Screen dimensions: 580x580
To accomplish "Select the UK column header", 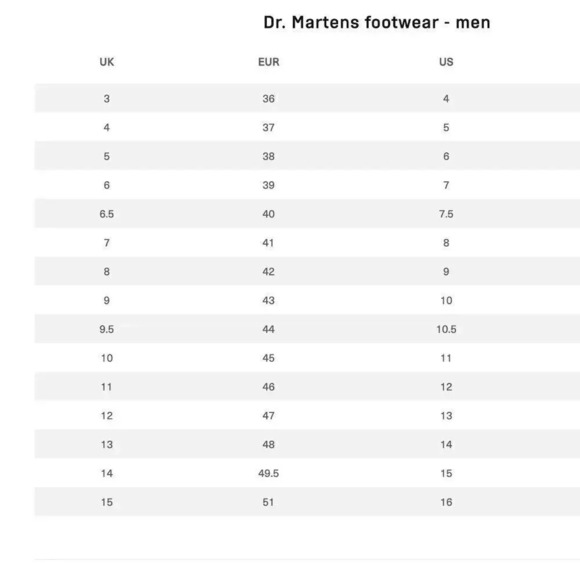I will 107,62.
